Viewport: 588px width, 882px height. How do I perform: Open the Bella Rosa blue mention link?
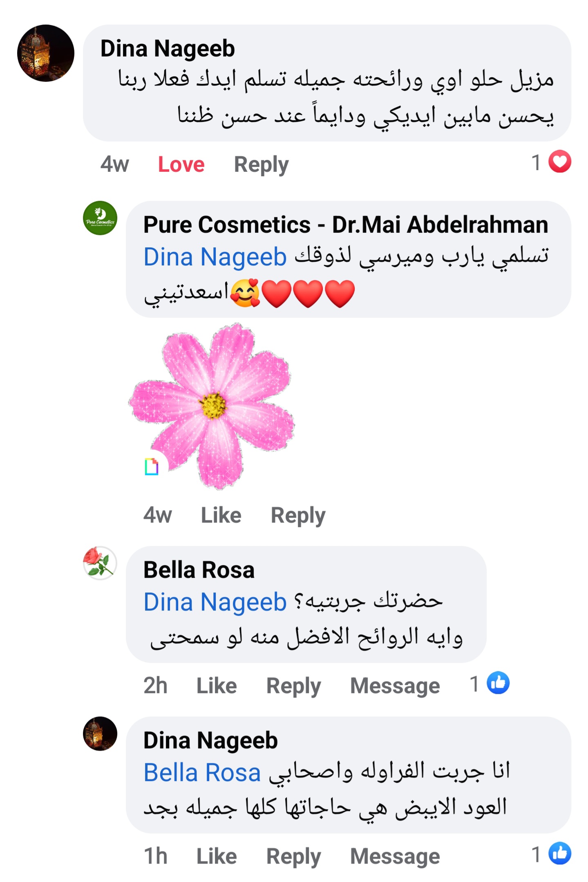202,773
